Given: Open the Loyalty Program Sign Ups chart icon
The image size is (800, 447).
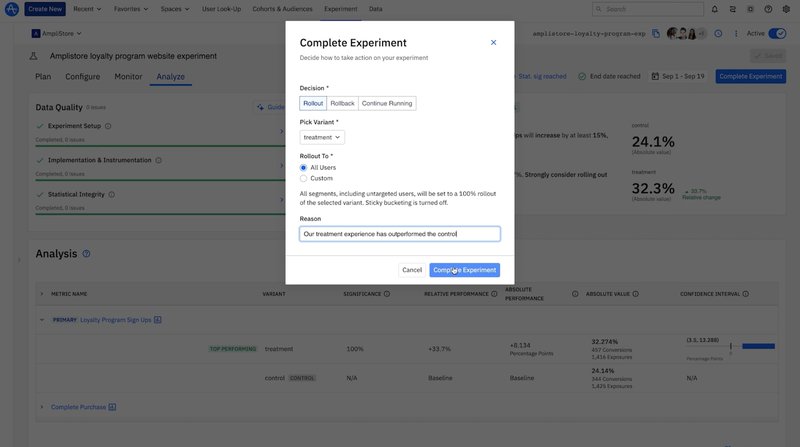Looking at the screenshot, I should pyautogui.click(x=158, y=320).
